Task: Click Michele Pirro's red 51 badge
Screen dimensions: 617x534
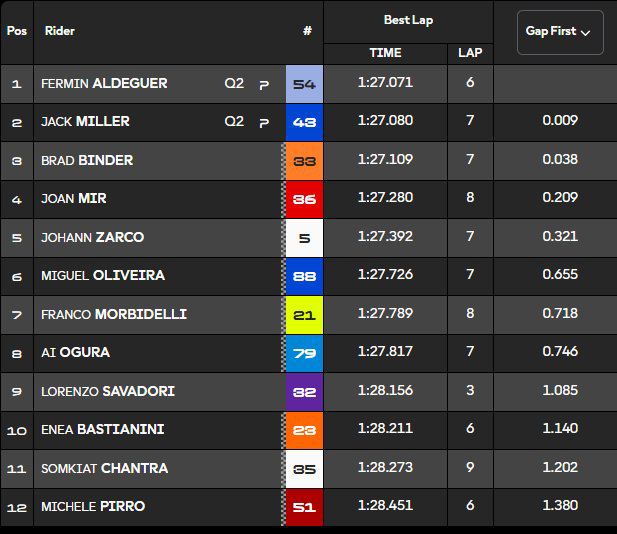Action: (x=304, y=506)
